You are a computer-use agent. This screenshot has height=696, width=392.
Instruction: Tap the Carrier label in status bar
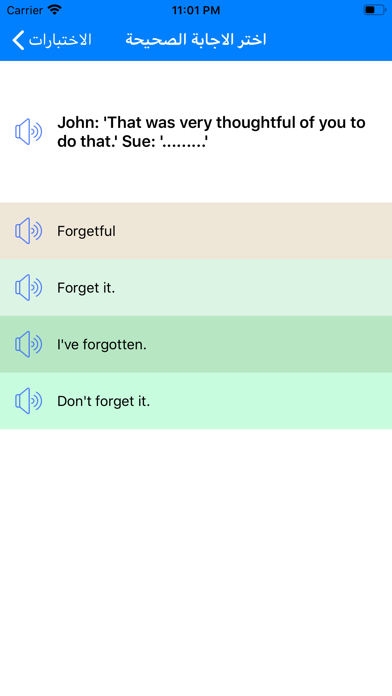point(24,10)
